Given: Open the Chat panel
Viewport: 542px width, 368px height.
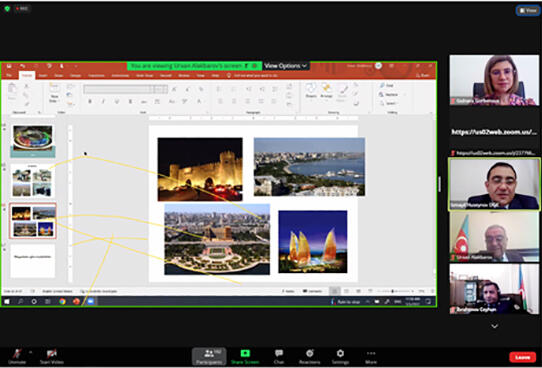Looking at the screenshot, I should [x=279, y=357].
